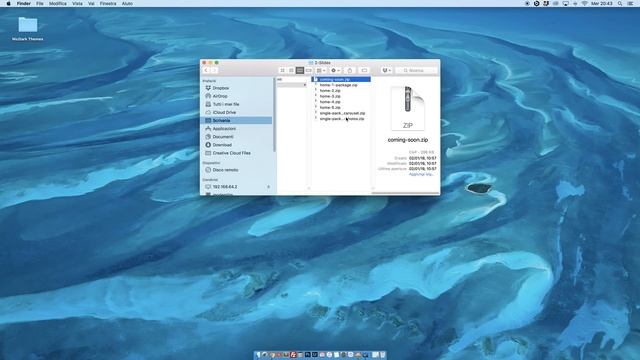Open Finder from the Dock
Image resolution: width=640 pixels, height=360 pixels.
coord(258,355)
